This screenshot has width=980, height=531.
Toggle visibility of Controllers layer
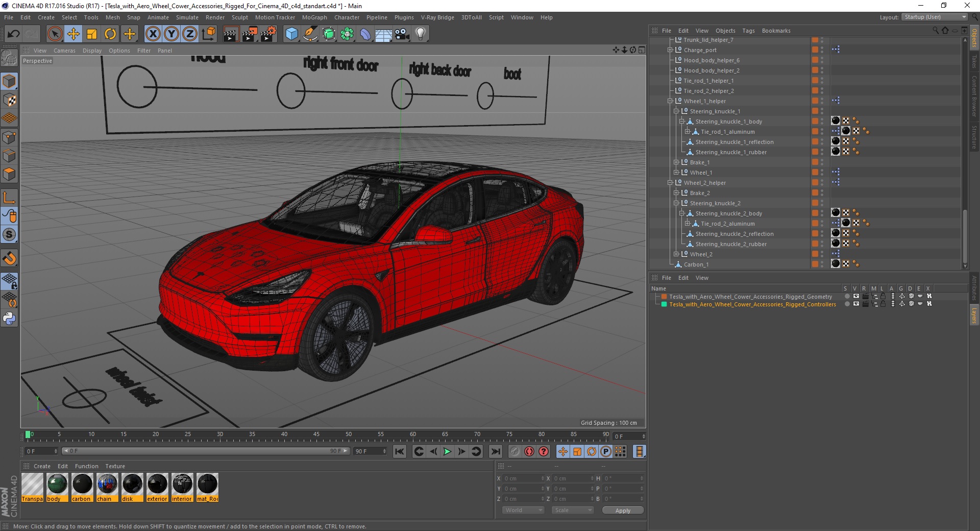856,304
